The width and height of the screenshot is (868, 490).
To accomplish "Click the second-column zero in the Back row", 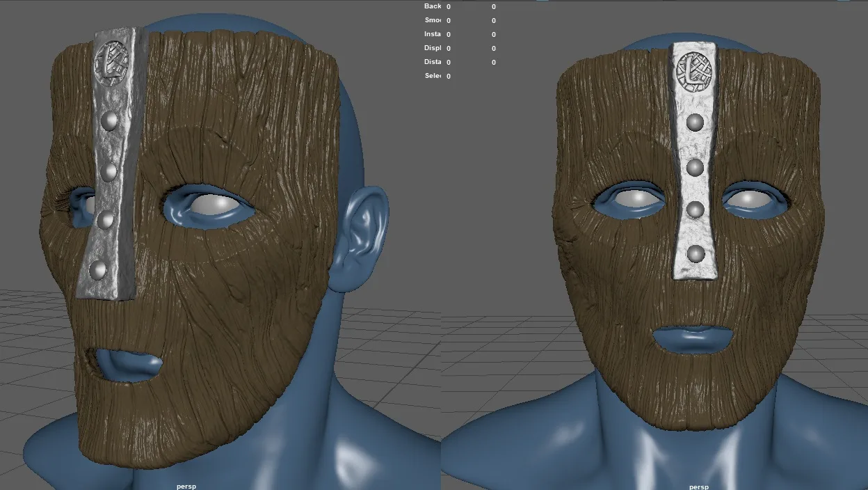I will tap(493, 6).
